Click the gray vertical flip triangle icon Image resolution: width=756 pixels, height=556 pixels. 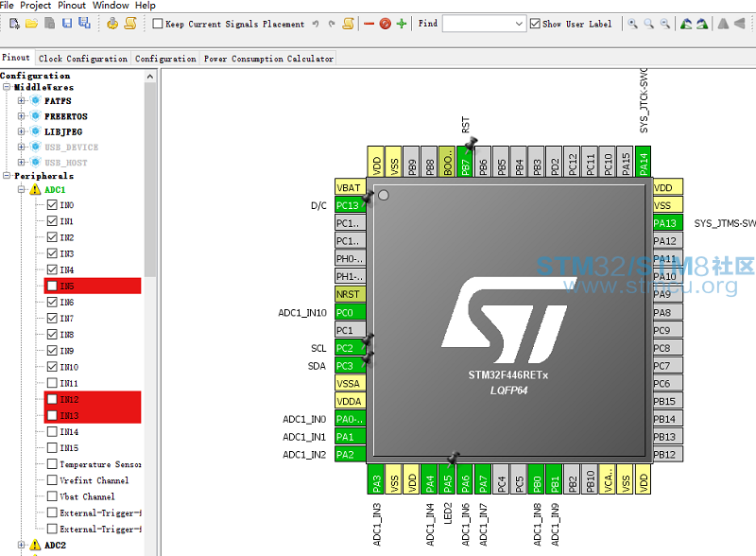723,24
